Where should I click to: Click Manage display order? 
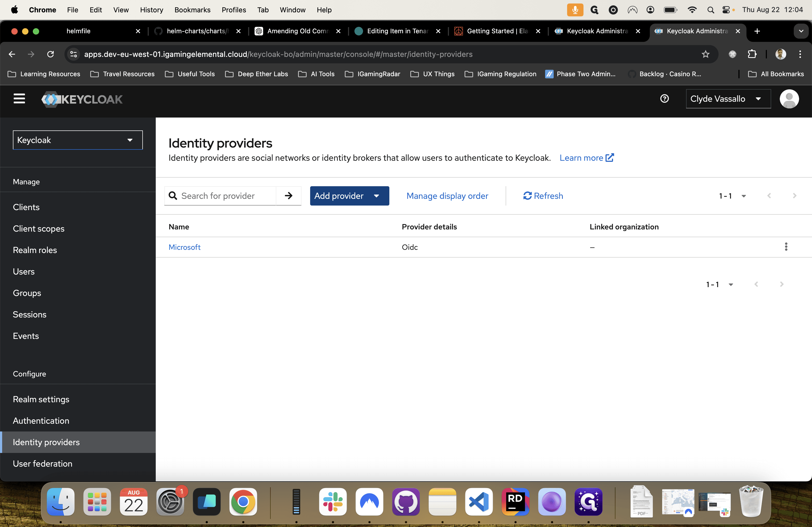pyautogui.click(x=447, y=196)
